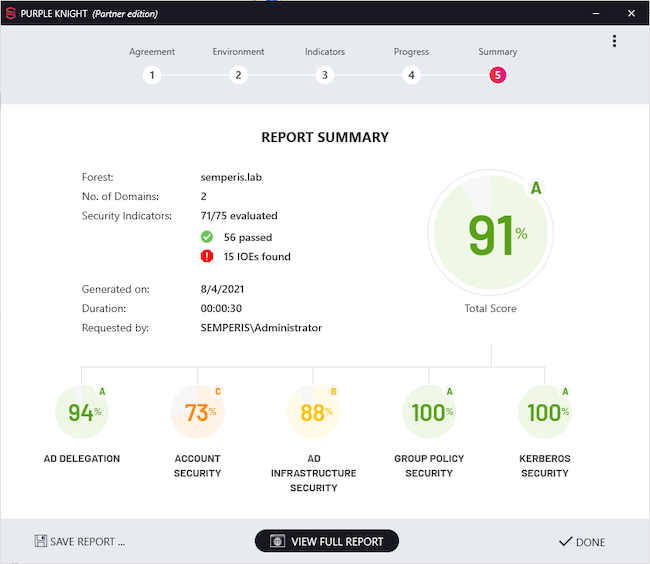Open Group Policy Security 100% circle
Image resolution: width=650 pixels, height=564 pixels.
pyautogui.click(x=429, y=412)
